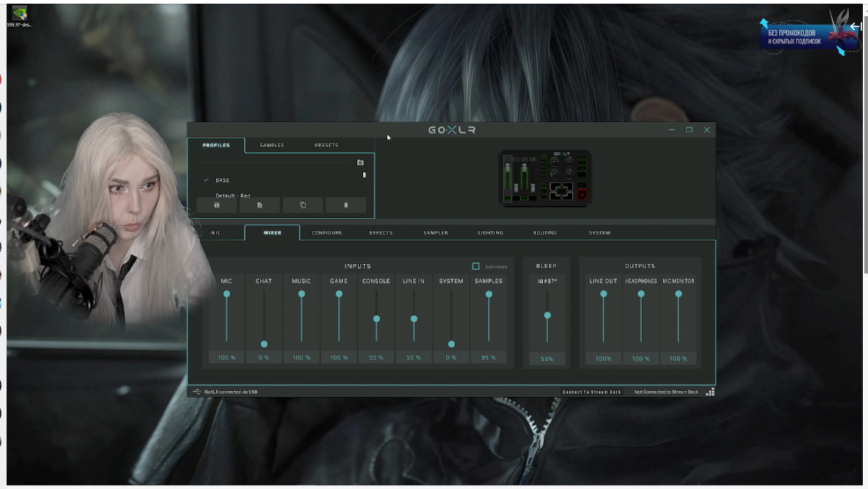Click Not Connected to Stream Deck status text
This screenshot has height=489, width=868.
[x=667, y=391]
